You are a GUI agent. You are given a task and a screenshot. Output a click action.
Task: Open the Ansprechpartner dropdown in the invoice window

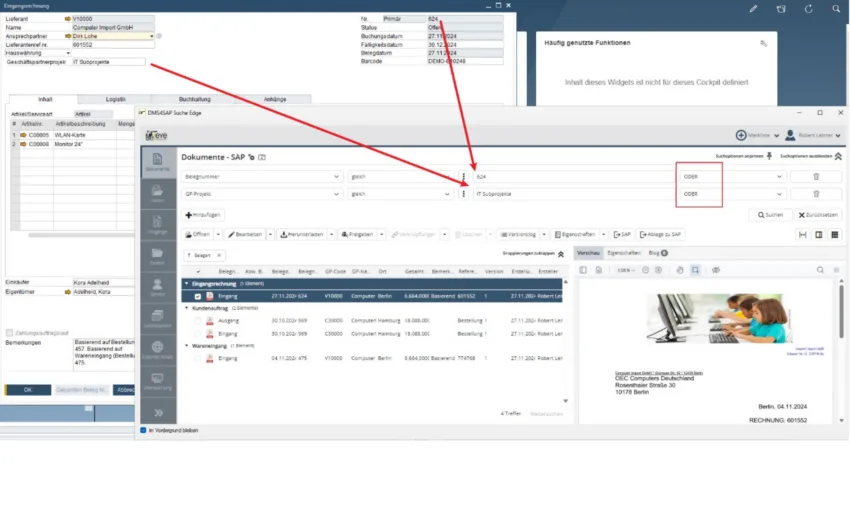(x=151, y=36)
